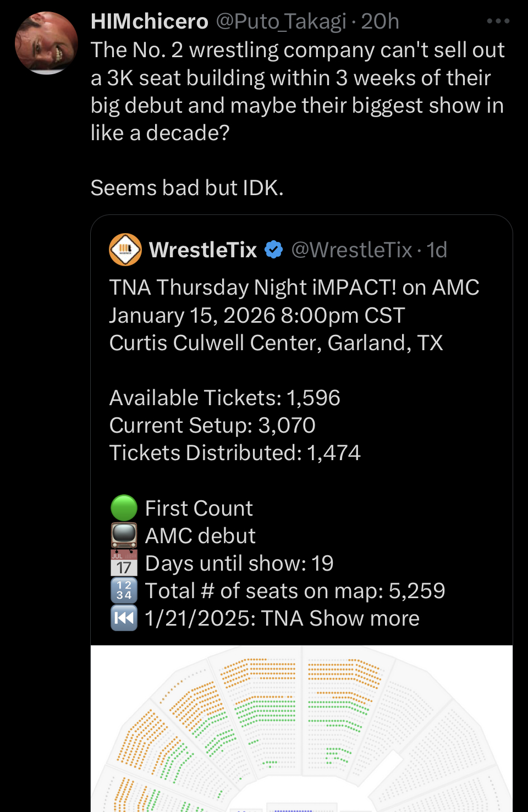Tap the Tickets Distributed: 1,474 line
This screenshot has width=528, height=812.
(235, 453)
